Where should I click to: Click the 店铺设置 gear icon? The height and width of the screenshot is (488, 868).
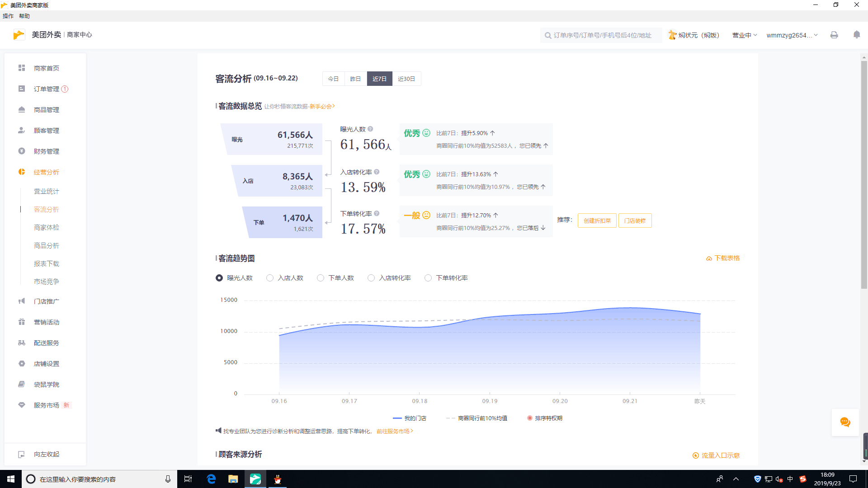tap(22, 363)
